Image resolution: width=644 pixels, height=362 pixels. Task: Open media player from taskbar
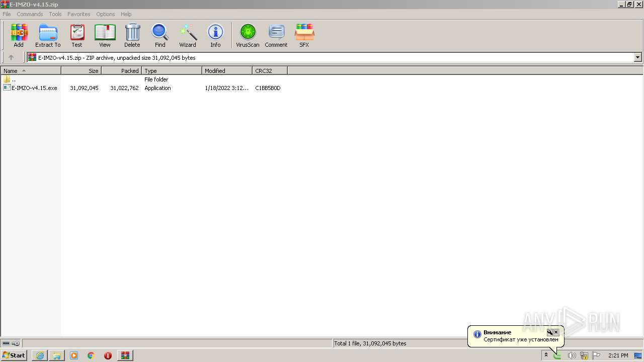point(74,355)
